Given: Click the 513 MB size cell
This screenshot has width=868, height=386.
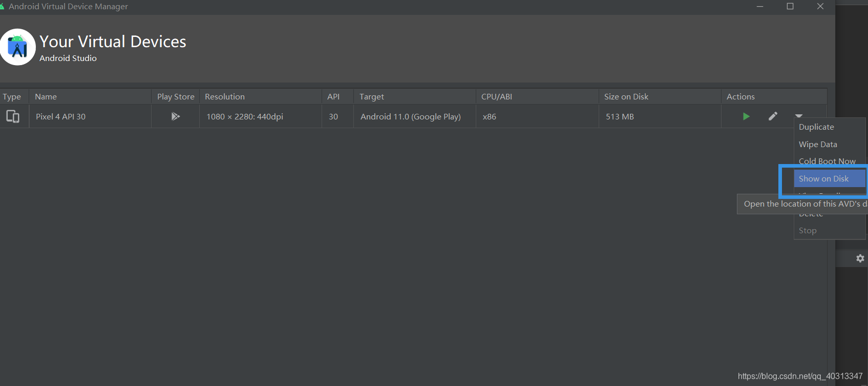Looking at the screenshot, I should [x=660, y=116].
